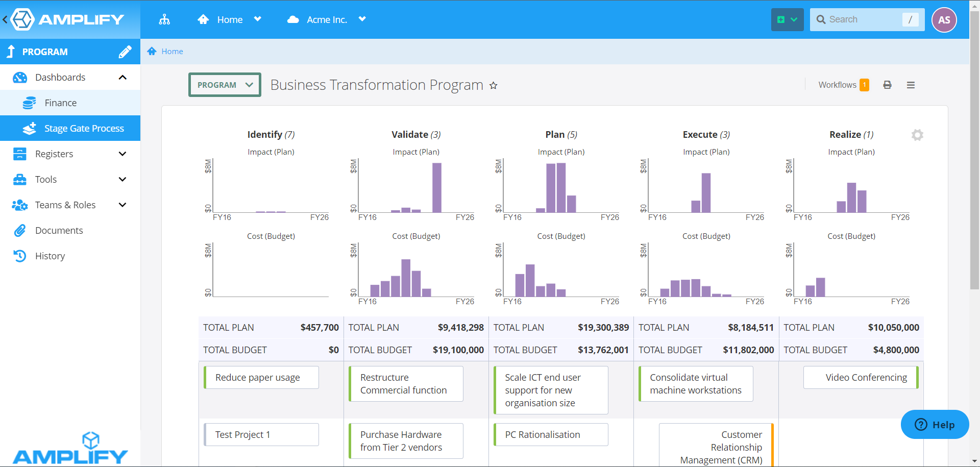Screen dimensions: 980x467
Task: Open the stage gate settings gear
Action: [917, 135]
